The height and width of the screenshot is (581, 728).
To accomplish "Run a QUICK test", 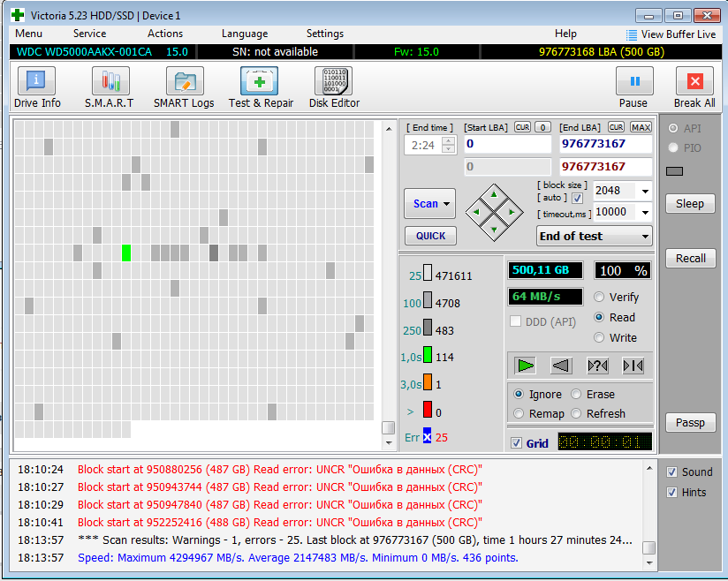I will [x=429, y=236].
